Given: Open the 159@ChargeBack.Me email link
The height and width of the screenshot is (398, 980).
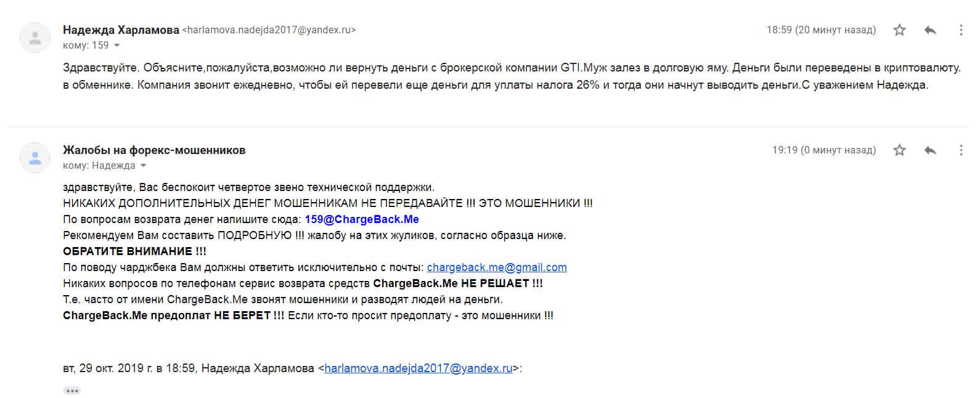Looking at the screenshot, I should (362, 219).
